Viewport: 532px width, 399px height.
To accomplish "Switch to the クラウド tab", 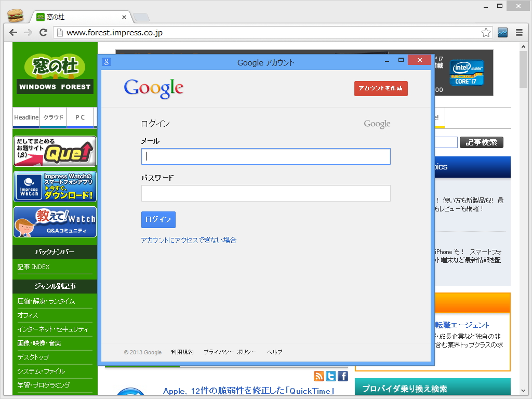I will click(53, 118).
